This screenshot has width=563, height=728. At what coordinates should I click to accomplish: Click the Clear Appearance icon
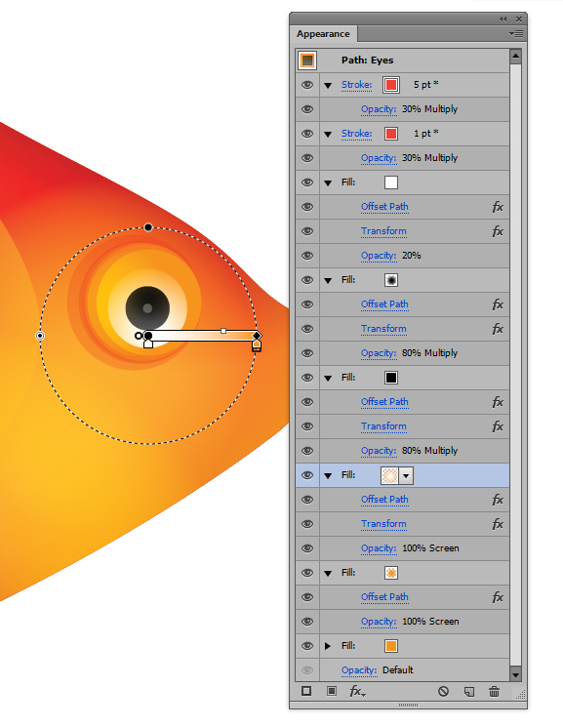point(443,691)
